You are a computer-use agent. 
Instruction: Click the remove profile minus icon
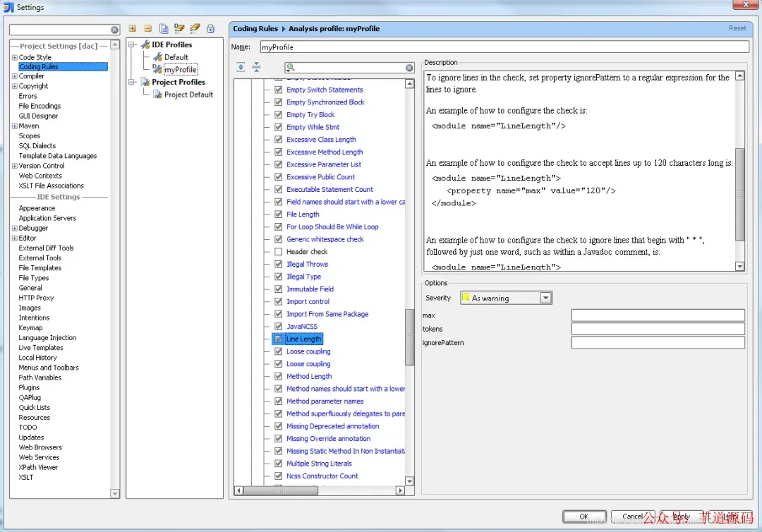147,29
